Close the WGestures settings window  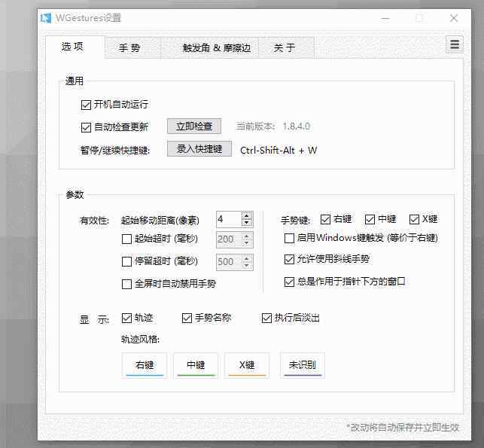tap(454, 19)
